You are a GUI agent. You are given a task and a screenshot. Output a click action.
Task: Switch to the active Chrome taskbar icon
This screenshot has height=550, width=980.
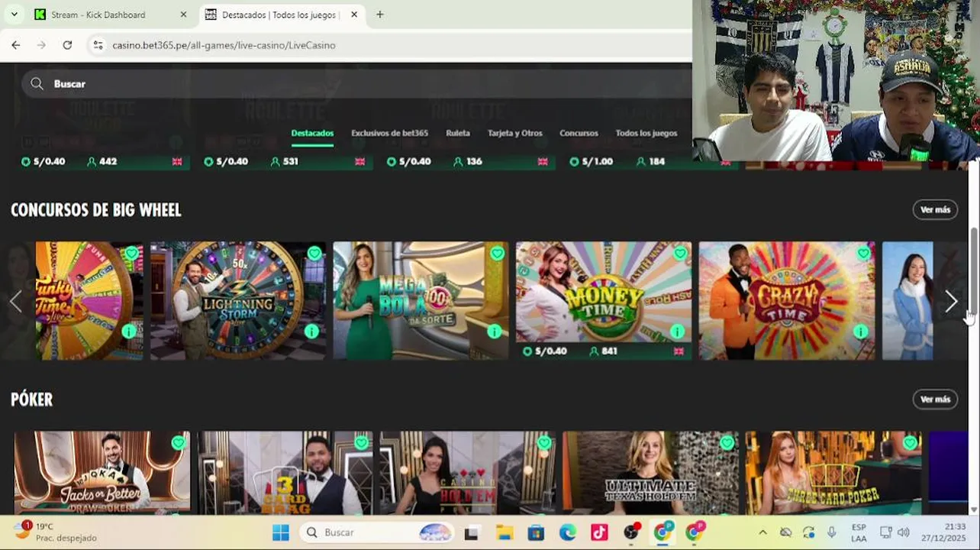click(663, 532)
